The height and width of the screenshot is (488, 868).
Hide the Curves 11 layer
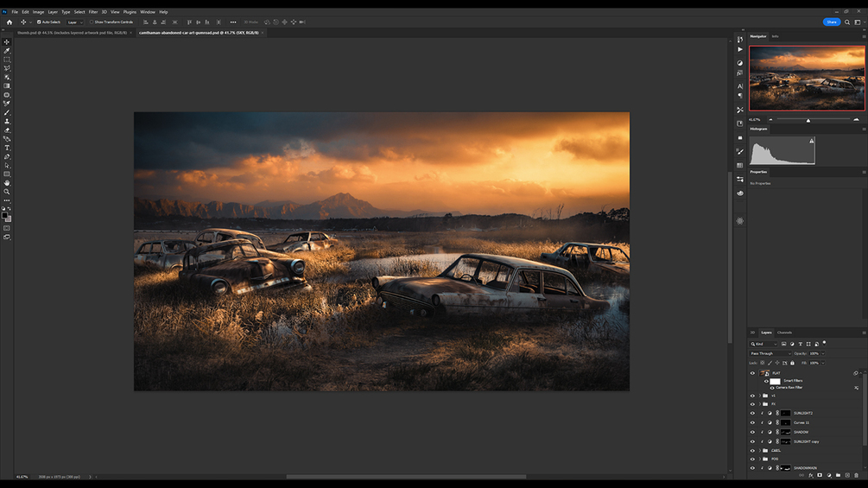(752, 422)
